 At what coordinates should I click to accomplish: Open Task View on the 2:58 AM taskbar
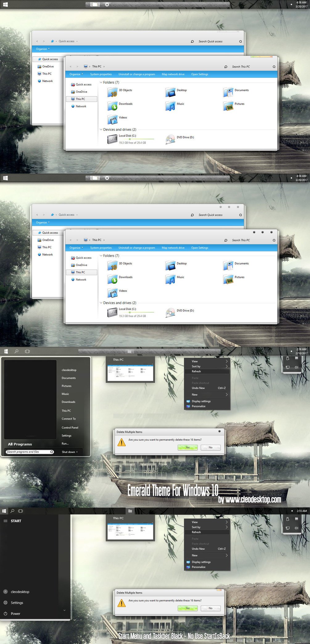coord(27,351)
